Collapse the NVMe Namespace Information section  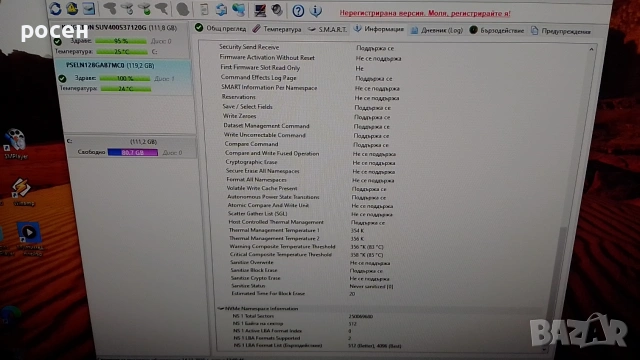[220, 309]
